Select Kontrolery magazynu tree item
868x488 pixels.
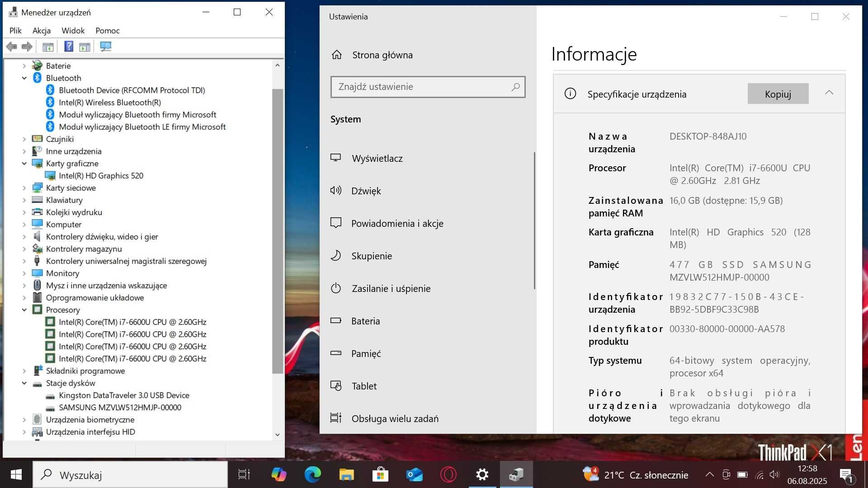point(84,249)
